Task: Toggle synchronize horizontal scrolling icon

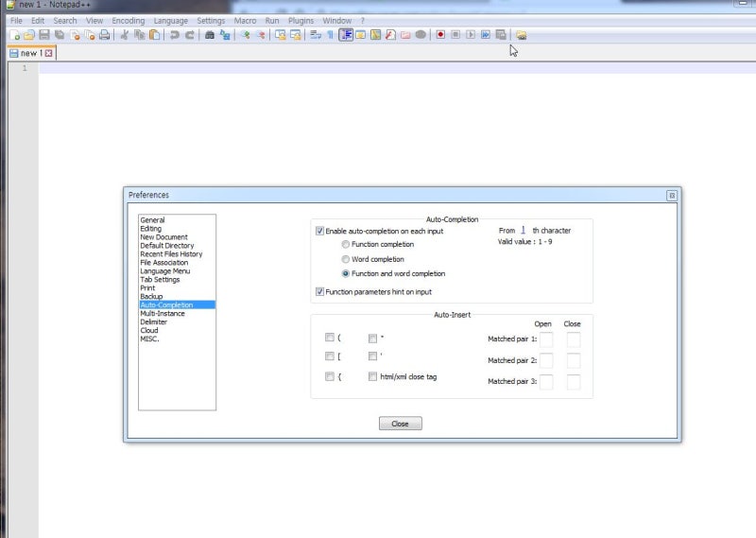Action: coord(295,35)
